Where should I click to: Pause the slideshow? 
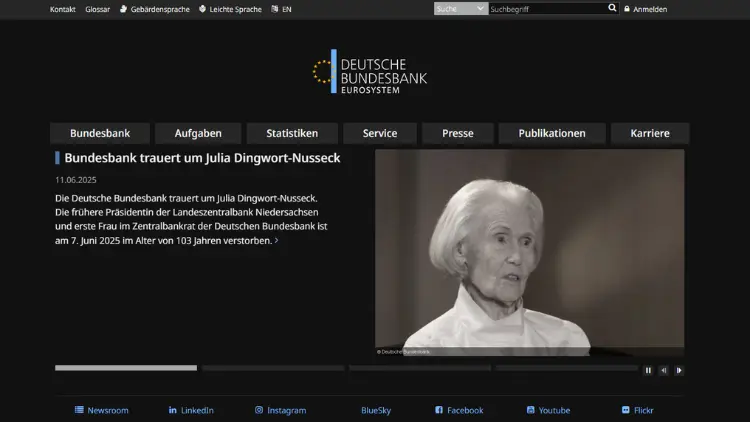click(648, 370)
